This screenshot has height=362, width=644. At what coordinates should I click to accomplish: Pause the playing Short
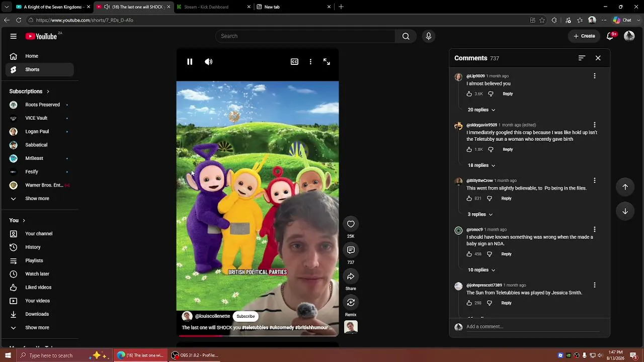190,62
